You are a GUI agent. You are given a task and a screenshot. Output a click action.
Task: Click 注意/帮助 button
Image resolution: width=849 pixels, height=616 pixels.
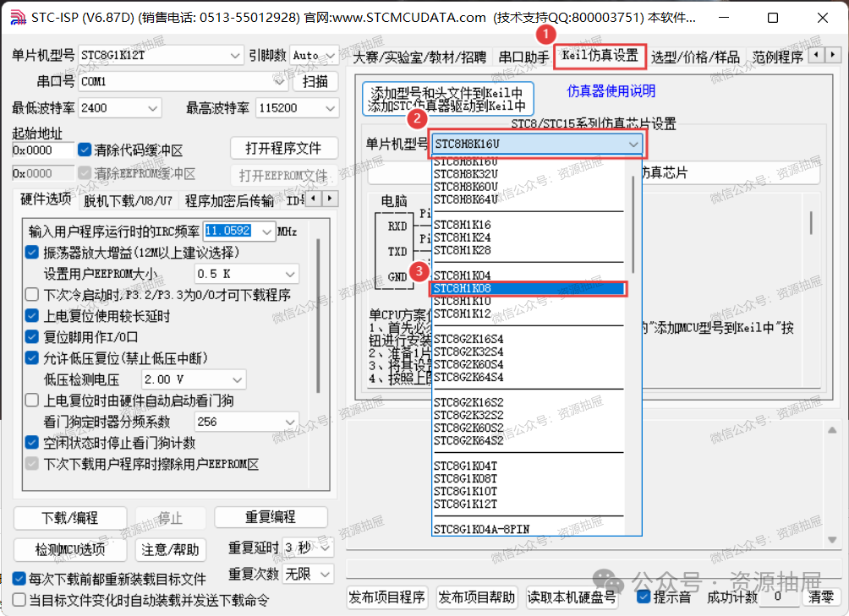170,549
